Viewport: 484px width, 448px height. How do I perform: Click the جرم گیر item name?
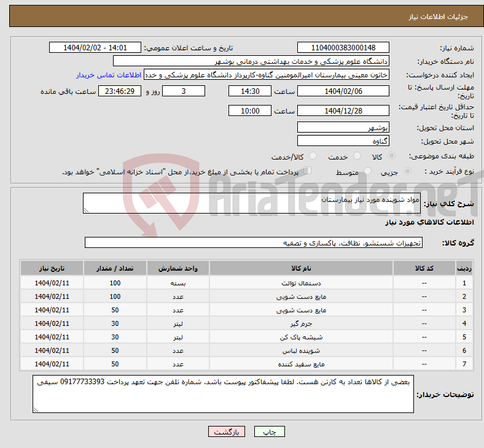tap(301, 324)
